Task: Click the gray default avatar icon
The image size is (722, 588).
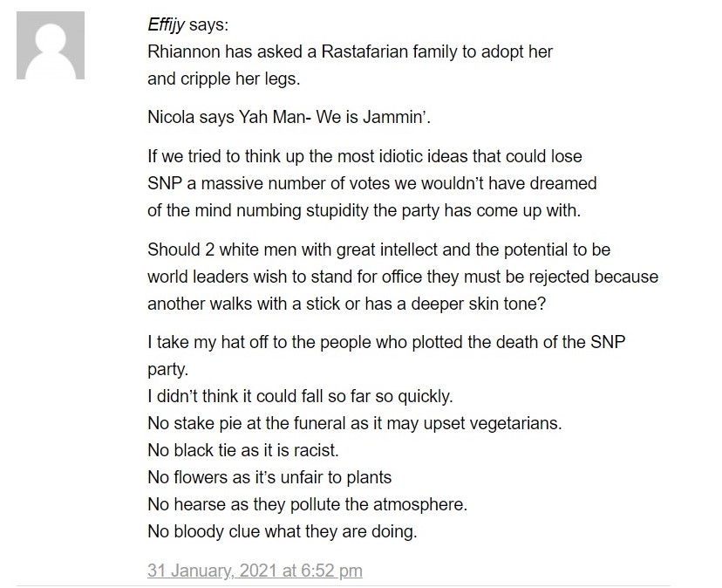Action: 51,45
